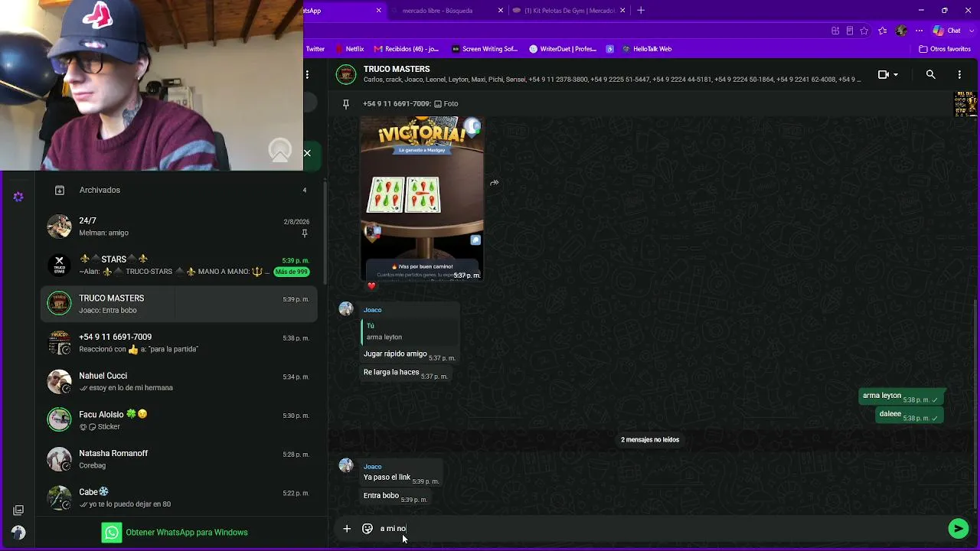The width and height of the screenshot is (980, 551).
Task: Bookmark this page with the star icon
Action: (x=864, y=31)
